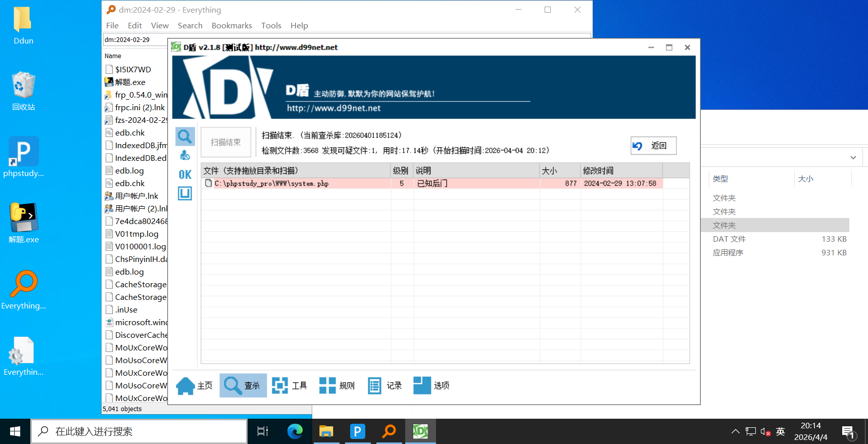Select the phpstudy desktop shortcut icon

tap(23, 157)
